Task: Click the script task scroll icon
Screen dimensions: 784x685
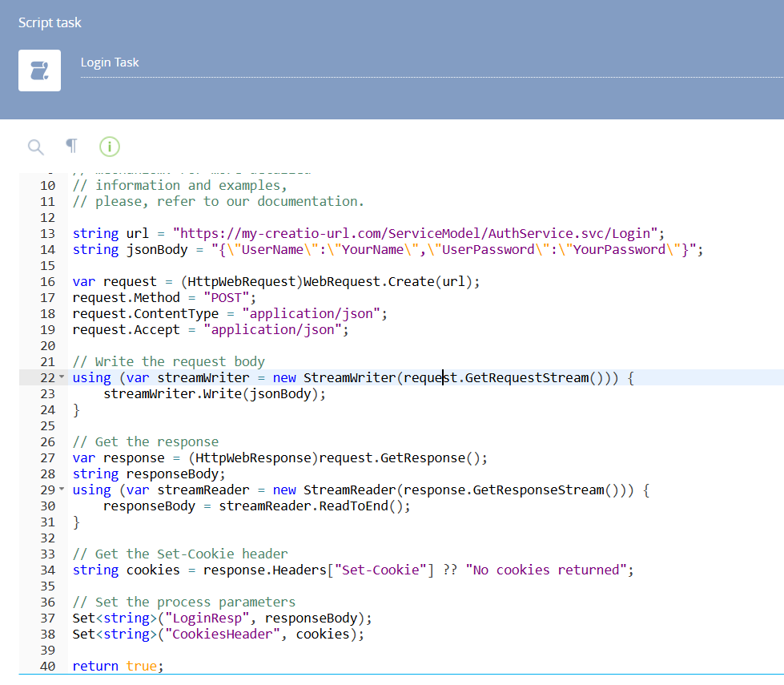Action: point(39,71)
